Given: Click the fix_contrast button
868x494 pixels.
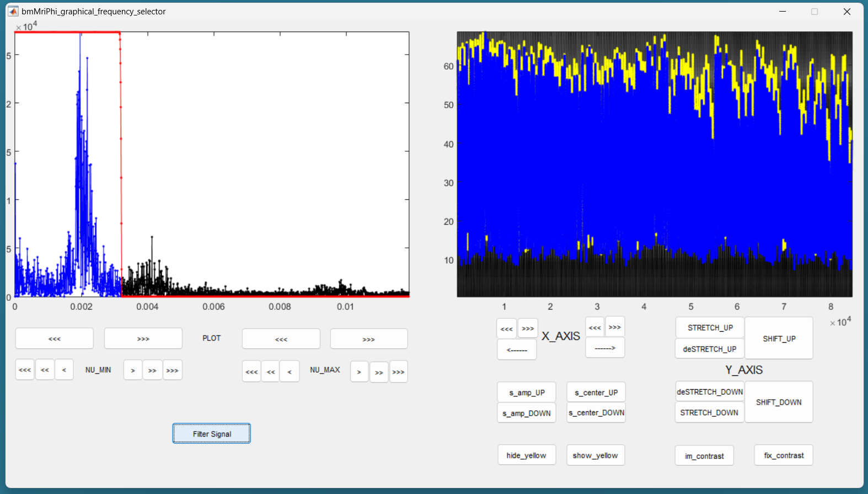Looking at the screenshot, I should (x=784, y=455).
